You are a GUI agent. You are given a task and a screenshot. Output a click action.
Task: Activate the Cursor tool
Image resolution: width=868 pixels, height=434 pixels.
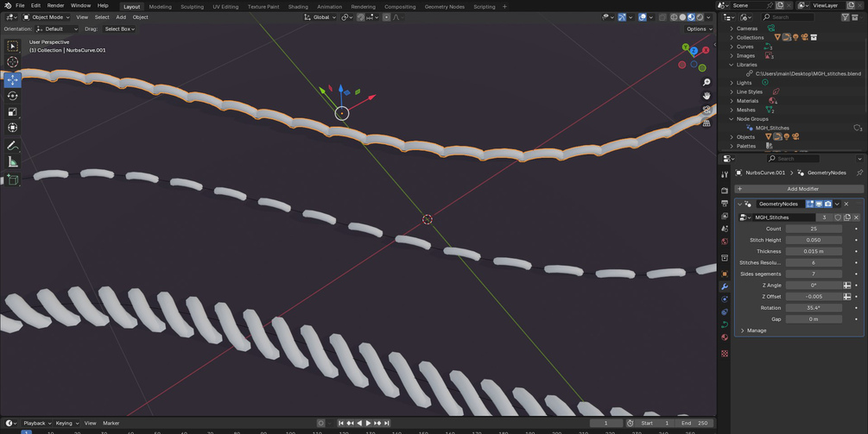tap(13, 62)
